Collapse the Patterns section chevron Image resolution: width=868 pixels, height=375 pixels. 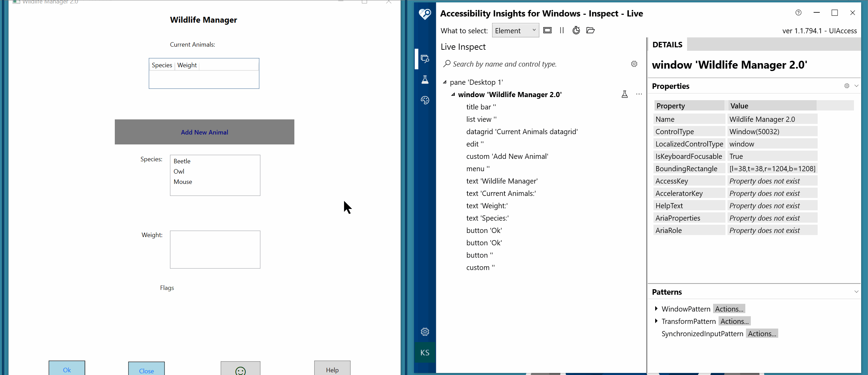point(856,291)
